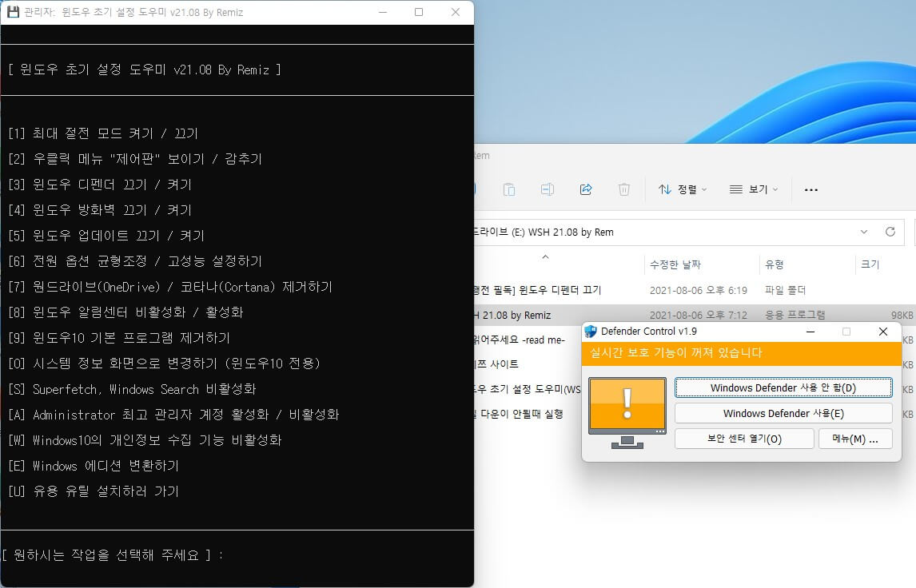Sort by 수정한 날짜 column header
Image resolution: width=916 pixels, height=588 pixels.
pyautogui.click(x=675, y=264)
